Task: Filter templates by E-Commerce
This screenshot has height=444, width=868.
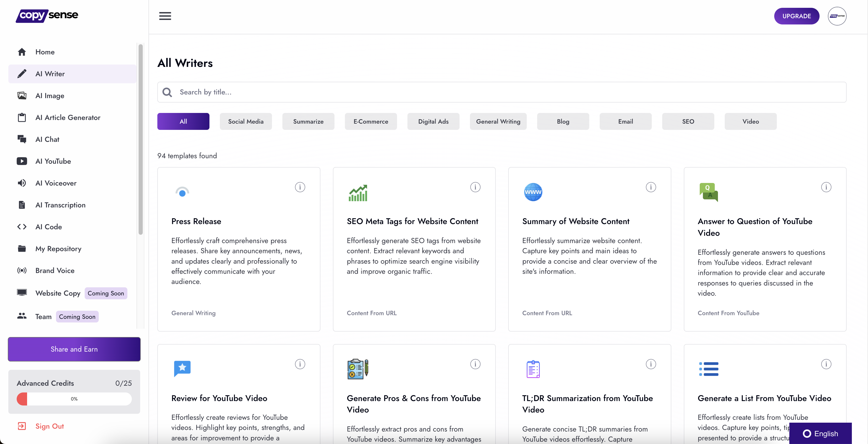Action: tap(371, 122)
